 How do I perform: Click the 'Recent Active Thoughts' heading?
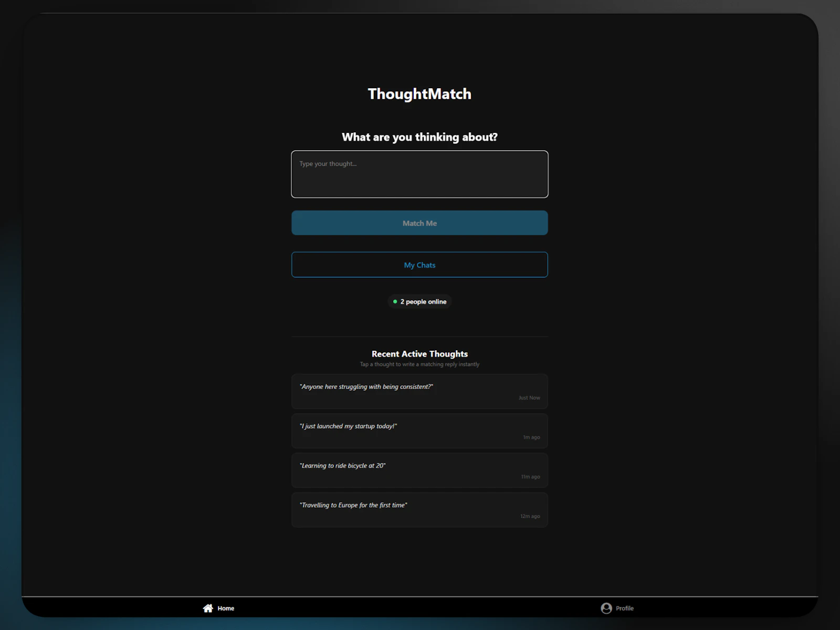tap(419, 354)
